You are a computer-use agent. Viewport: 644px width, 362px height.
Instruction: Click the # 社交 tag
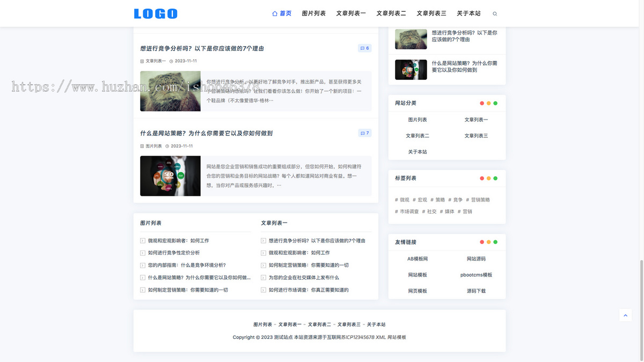click(429, 212)
